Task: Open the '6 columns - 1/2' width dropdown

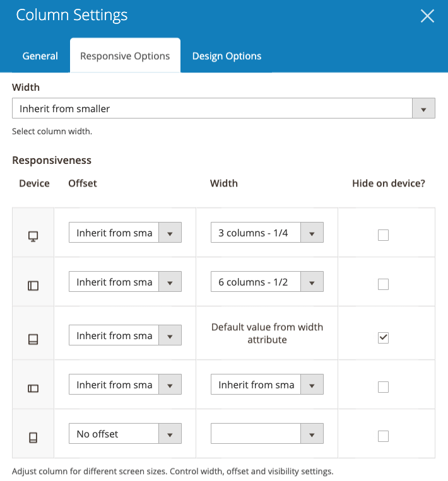Action: point(267,281)
